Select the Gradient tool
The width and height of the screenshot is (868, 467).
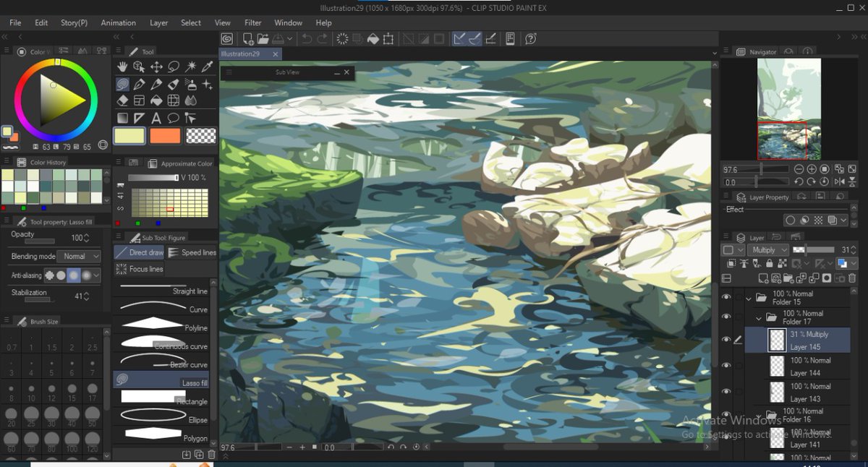122,118
